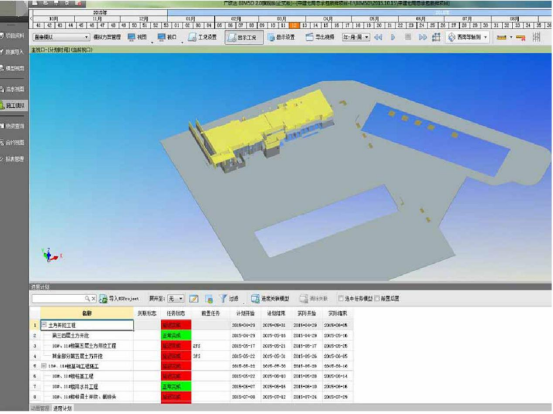The width and height of the screenshot is (553, 414).
Task: Switch to the 动画管理 bottom tab
Action: coord(40,408)
